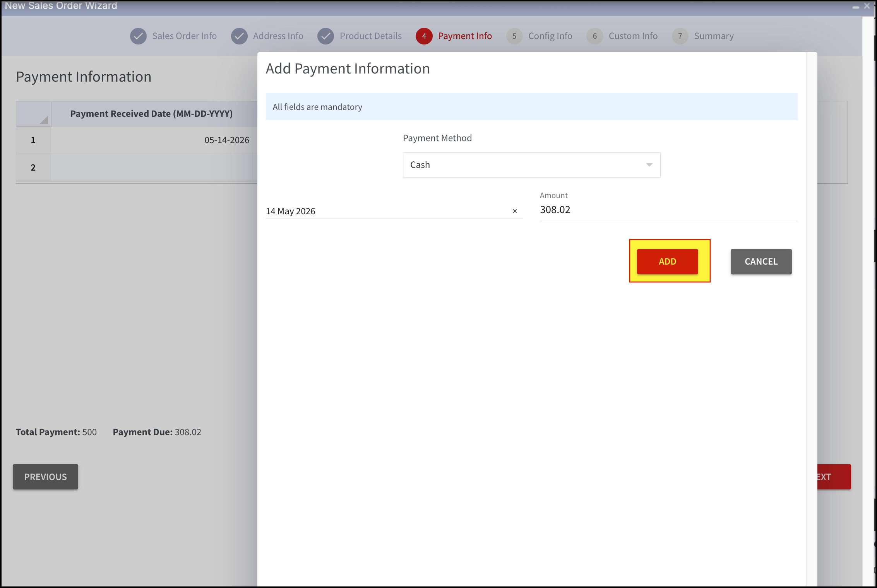The height and width of the screenshot is (588, 877).
Task: Click the step 5 Config Info circle
Action: coord(514,36)
